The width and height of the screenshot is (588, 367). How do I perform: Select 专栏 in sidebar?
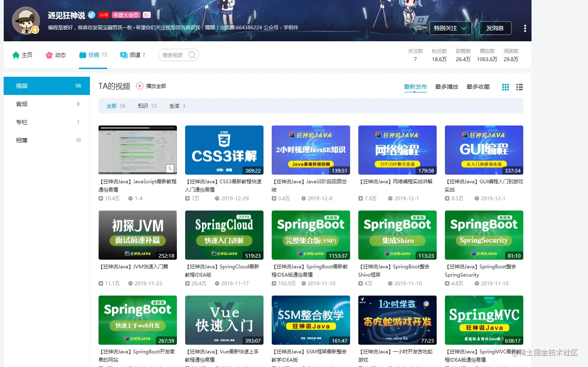[47, 122]
